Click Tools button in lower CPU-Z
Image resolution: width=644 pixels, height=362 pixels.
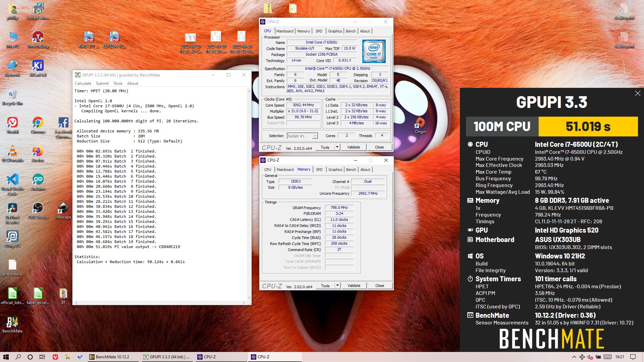(325, 286)
